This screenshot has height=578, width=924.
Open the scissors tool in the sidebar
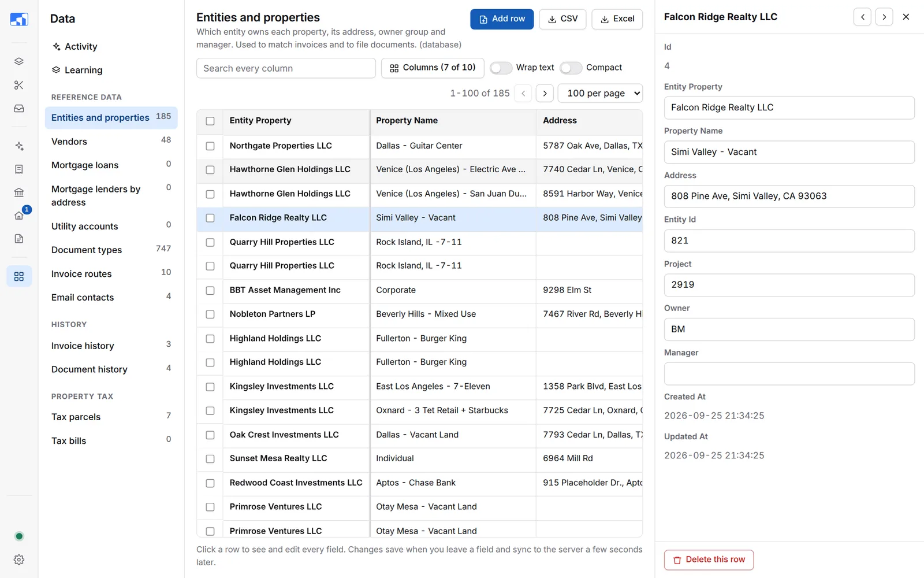click(x=19, y=85)
